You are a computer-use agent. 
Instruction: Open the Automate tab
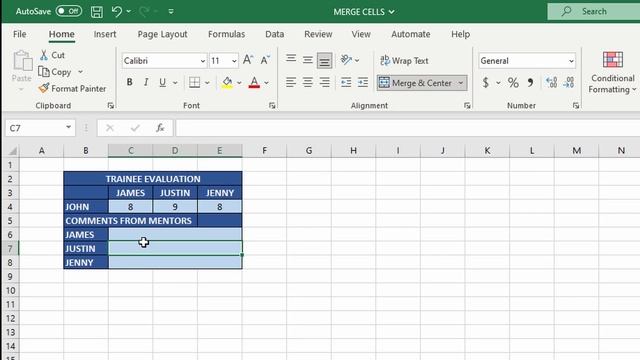point(411,34)
